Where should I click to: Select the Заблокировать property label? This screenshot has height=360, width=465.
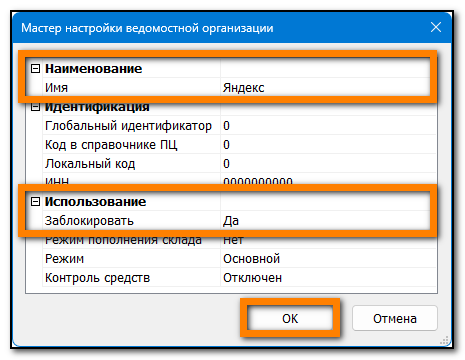89,221
